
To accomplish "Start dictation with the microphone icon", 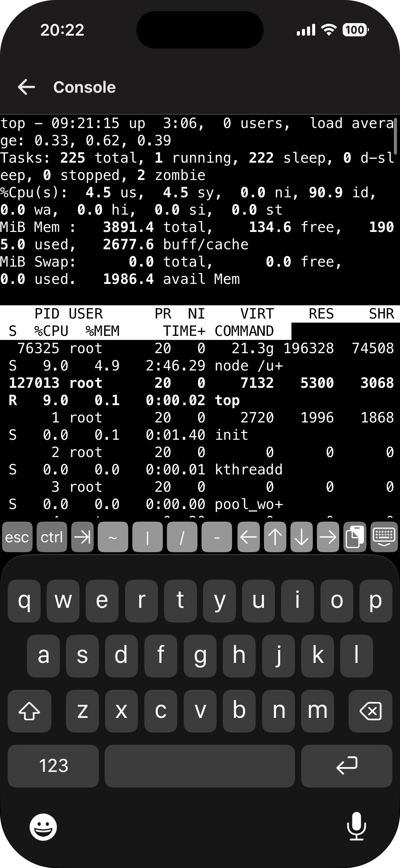I will point(356,826).
